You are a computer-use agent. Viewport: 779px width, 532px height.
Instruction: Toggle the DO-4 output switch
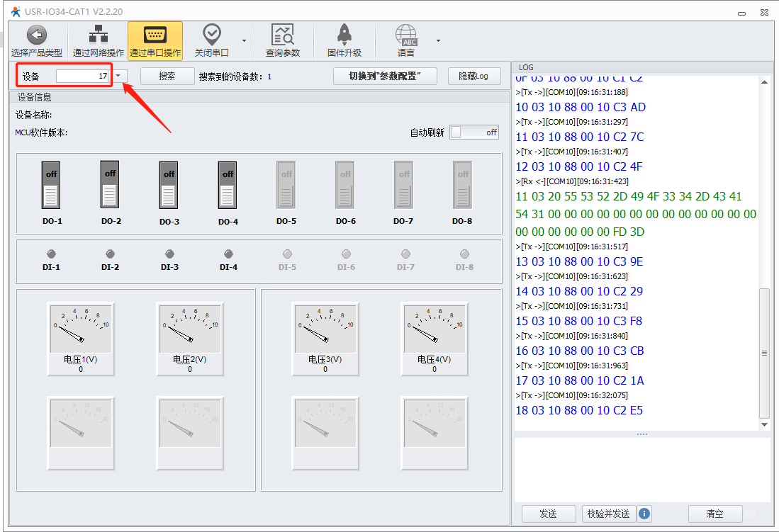pos(228,185)
